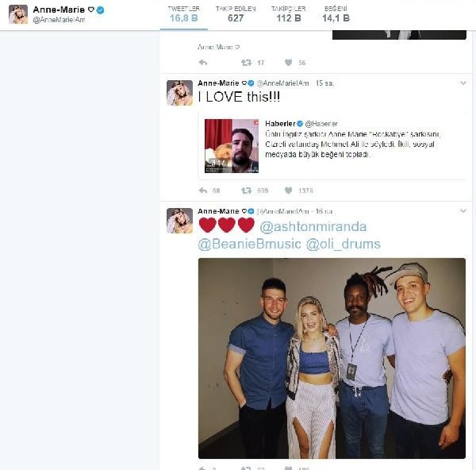Image resolution: width=476 pixels, height=470 pixels.
Task: Open the Takipçiler tab
Action: [x=289, y=14]
